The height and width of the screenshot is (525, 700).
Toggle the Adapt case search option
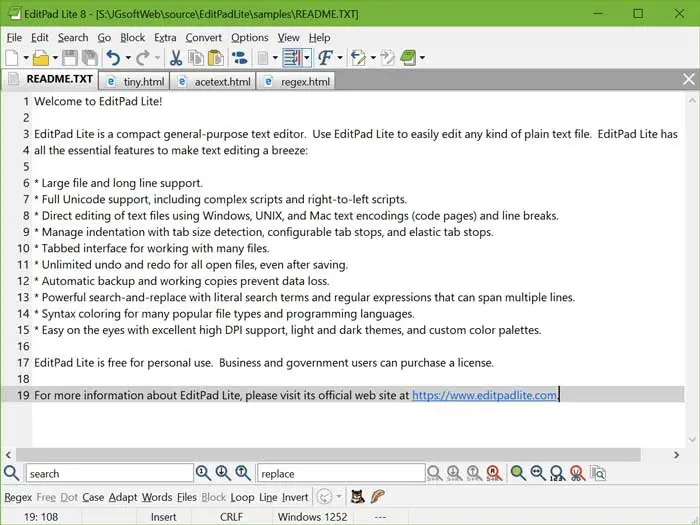click(x=123, y=497)
